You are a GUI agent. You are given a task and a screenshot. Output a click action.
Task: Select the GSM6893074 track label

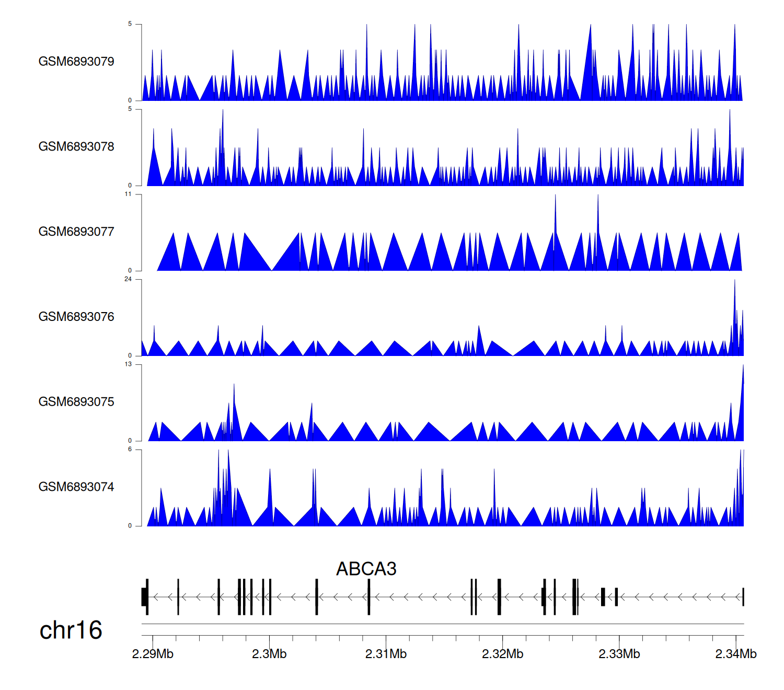tap(76, 487)
